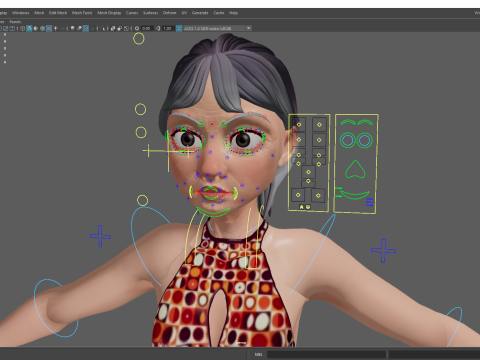The image size is (480, 360).
Task: Toggle X-Ray Active Components icon
Action: pyautogui.click(x=120, y=28)
